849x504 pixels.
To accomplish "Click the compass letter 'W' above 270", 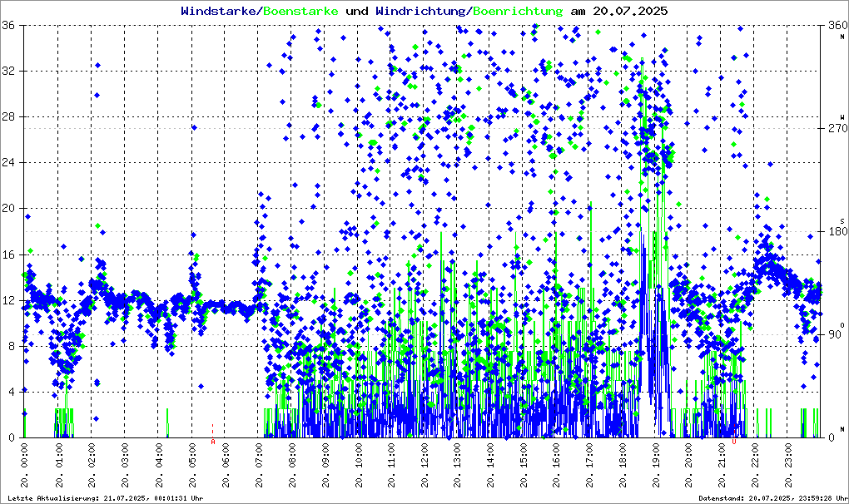I will coord(842,116).
